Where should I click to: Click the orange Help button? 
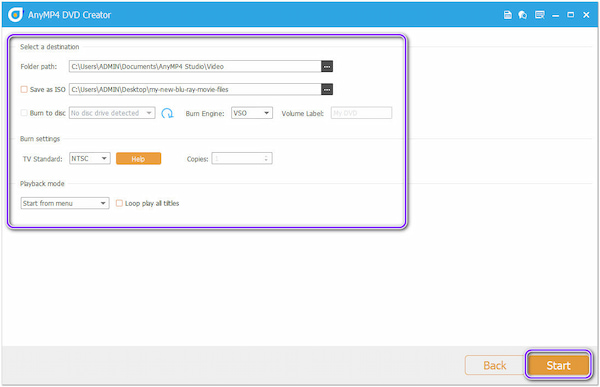(139, 158)
